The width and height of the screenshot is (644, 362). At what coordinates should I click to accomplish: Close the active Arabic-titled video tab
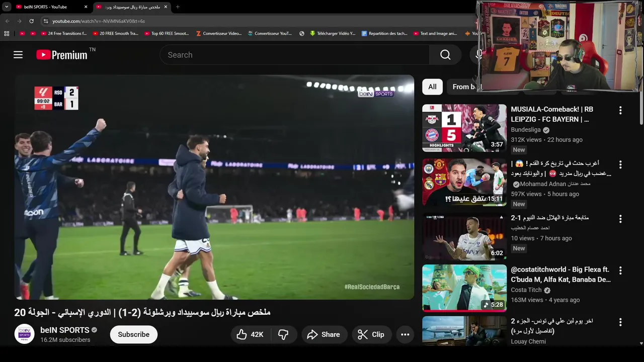click(x=166, y=7)
